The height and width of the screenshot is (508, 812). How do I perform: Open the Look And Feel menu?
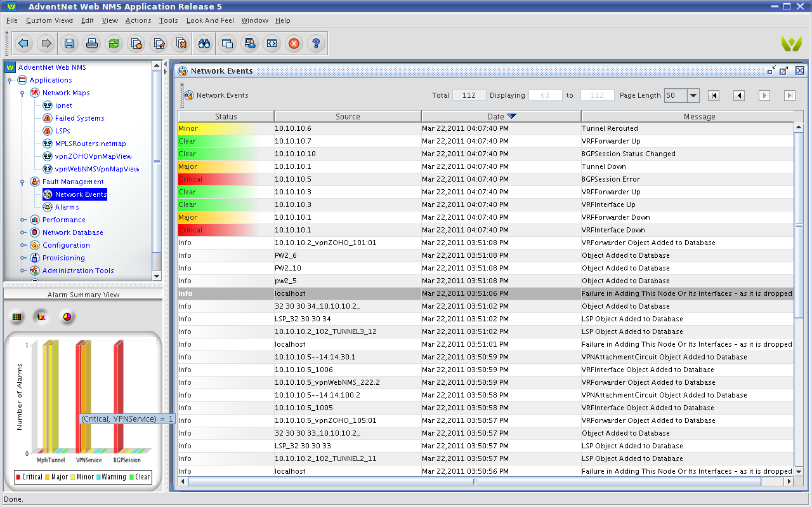point(211,20)
